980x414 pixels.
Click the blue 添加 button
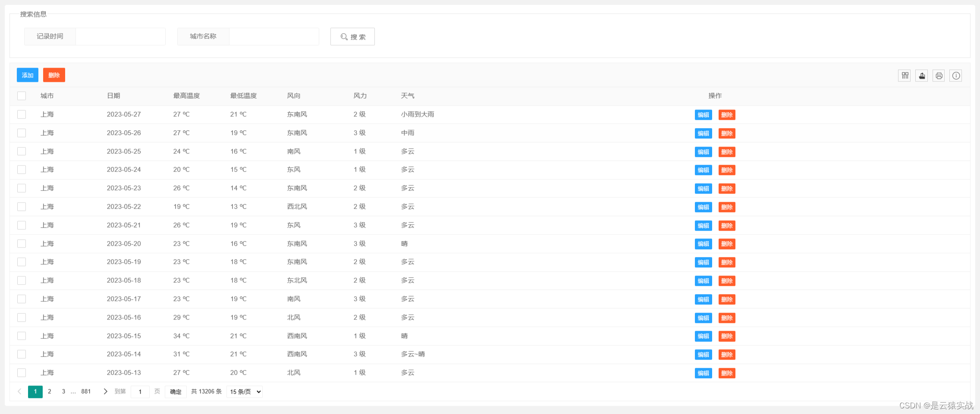click(x=28, y=75)
